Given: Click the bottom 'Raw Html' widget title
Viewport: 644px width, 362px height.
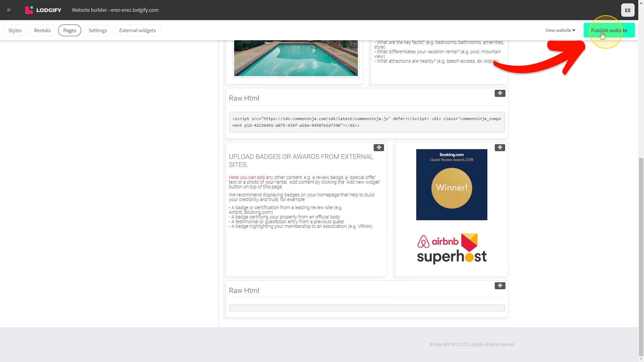Looking at the screenshot, I should (x=244, y=291).
